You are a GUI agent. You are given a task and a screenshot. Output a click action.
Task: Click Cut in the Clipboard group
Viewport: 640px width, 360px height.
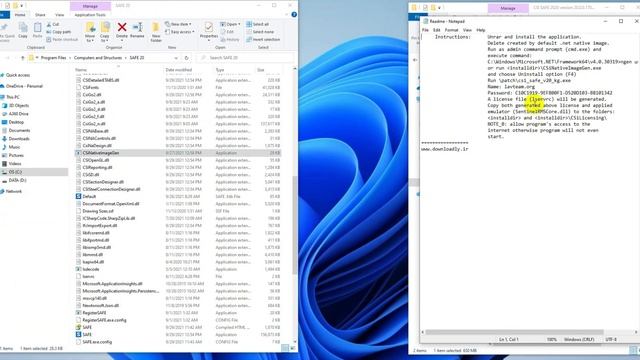[53, 24]
